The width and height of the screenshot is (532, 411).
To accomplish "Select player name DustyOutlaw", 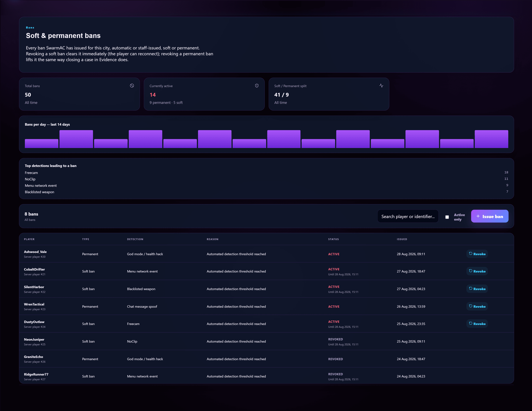I will (x=34, y=322).
